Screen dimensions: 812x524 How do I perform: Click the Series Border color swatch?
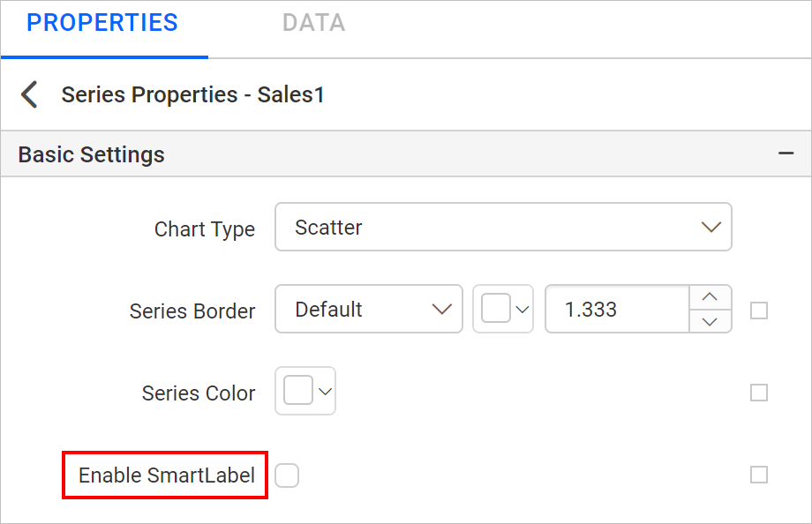[496, 309]
